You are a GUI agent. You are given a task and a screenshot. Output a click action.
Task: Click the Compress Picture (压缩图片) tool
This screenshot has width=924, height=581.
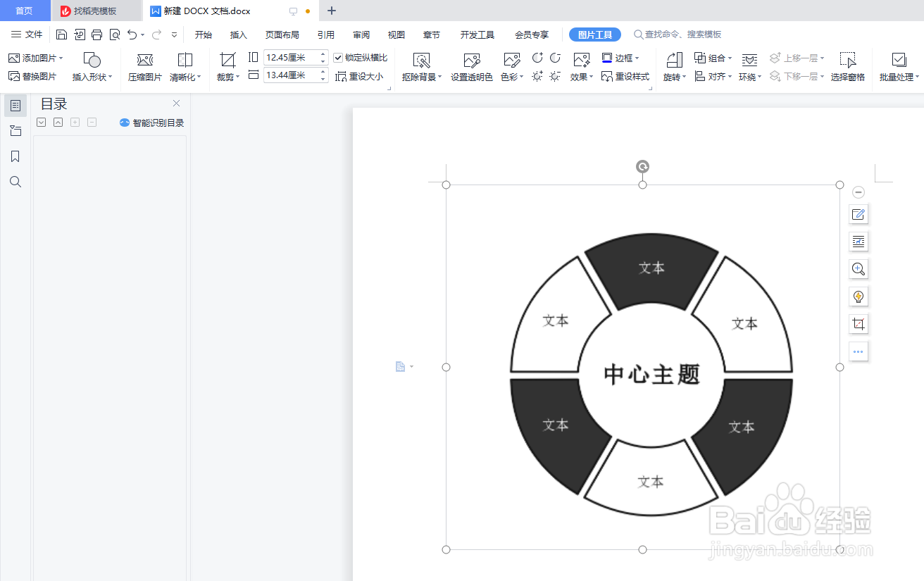145,68
